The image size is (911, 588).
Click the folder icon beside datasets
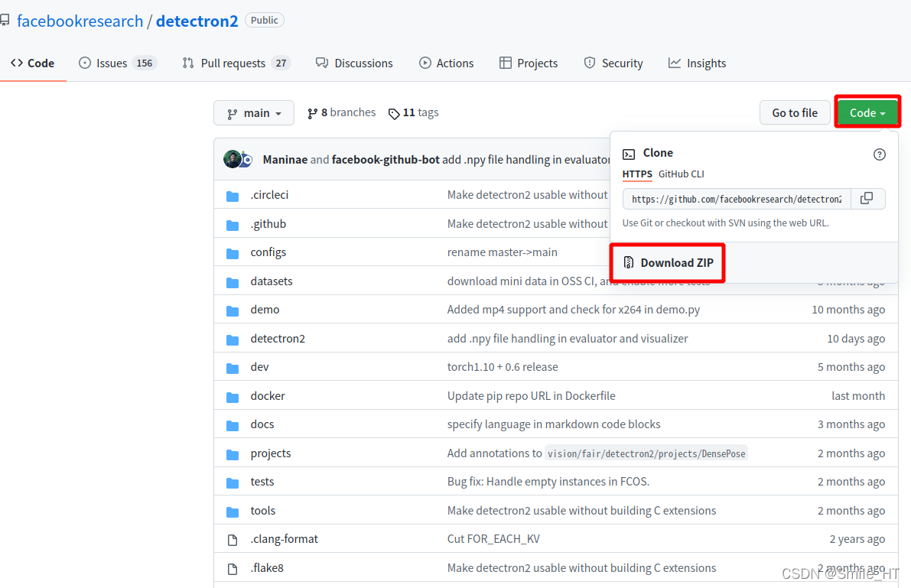pyautogui.click(x=233, y=282)
